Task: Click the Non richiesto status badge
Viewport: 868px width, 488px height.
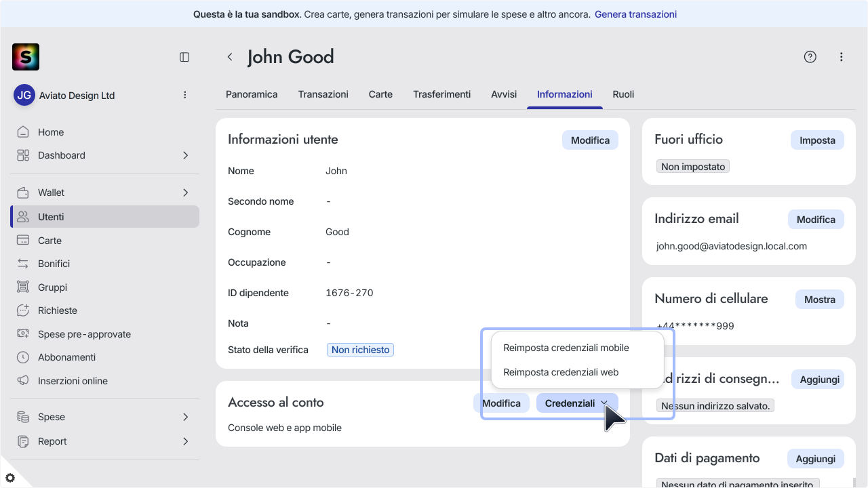Action: [360, 350]
